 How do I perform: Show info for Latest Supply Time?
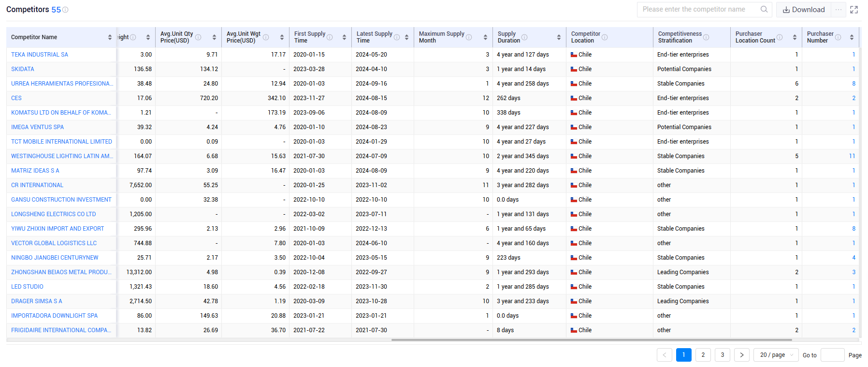397,37
